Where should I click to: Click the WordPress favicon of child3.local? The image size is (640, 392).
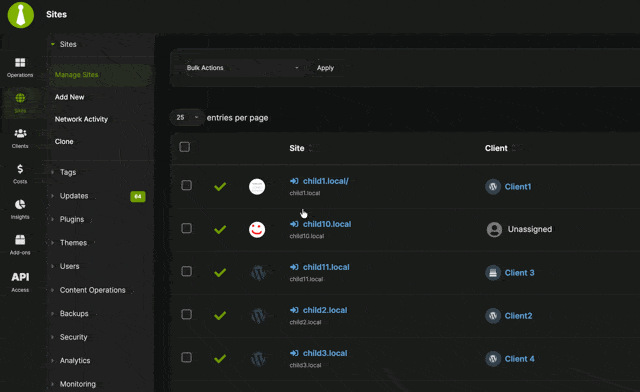tap(258, 359)
